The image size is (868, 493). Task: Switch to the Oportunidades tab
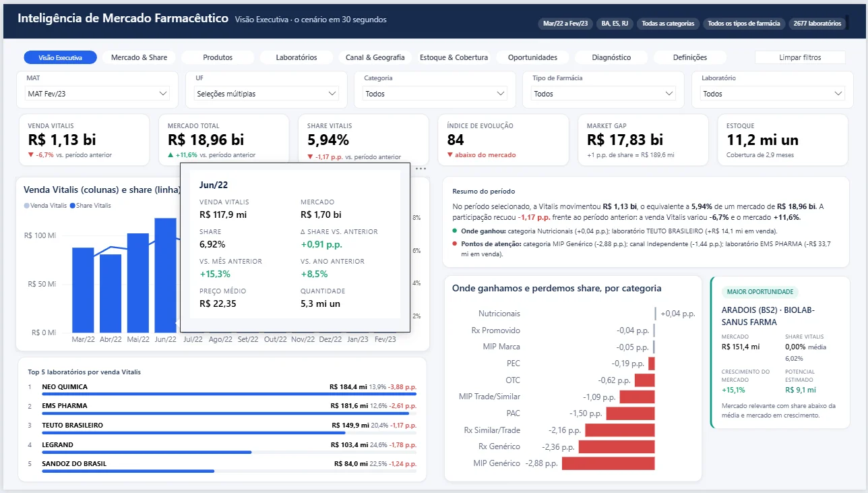532,57
